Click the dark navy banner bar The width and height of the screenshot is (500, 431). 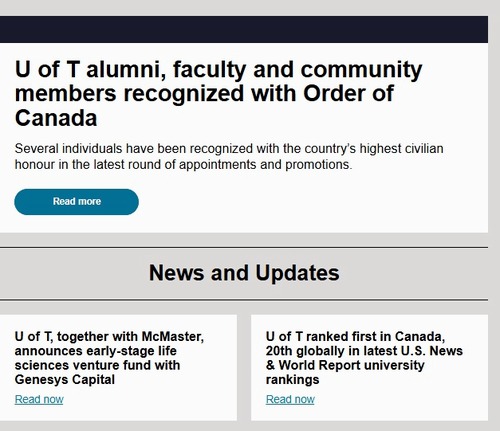(x=244, y=29)
